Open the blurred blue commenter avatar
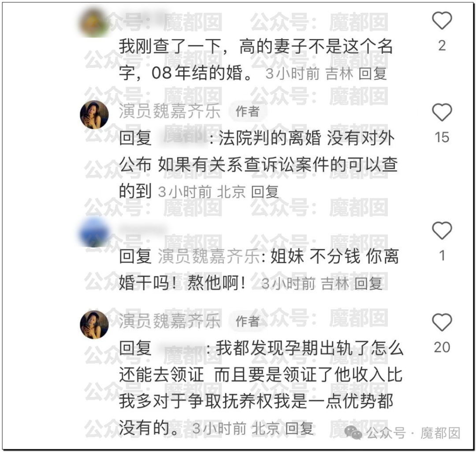The image size is (476, 452). coord(94,233)
